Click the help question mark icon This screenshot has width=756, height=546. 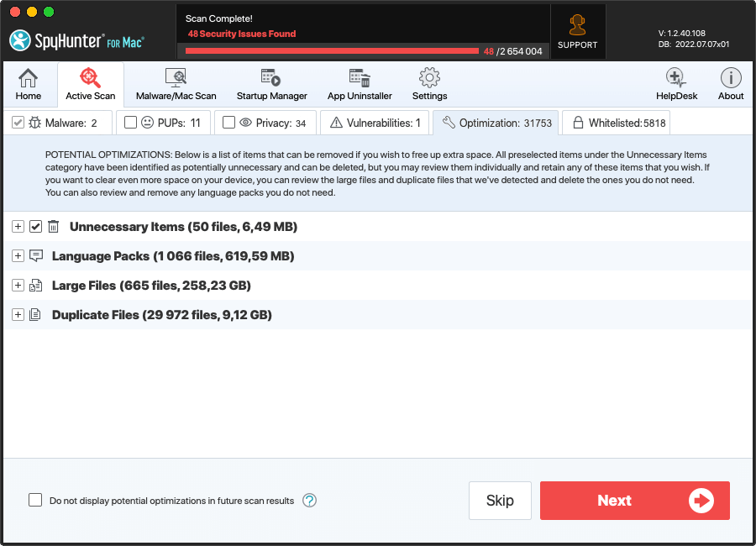[x=309, y=501]
